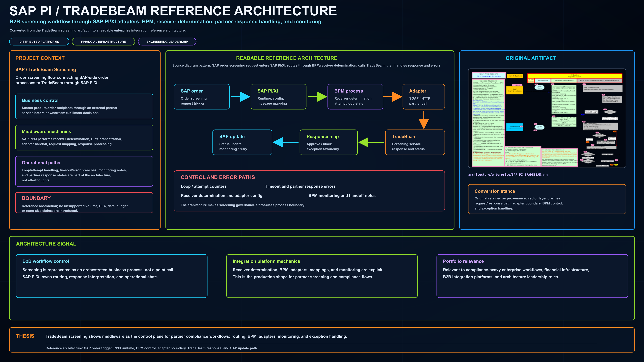The image size is (644, 362).
Task: Click the B2B workflow control card
Action: [x=112, y=276]
